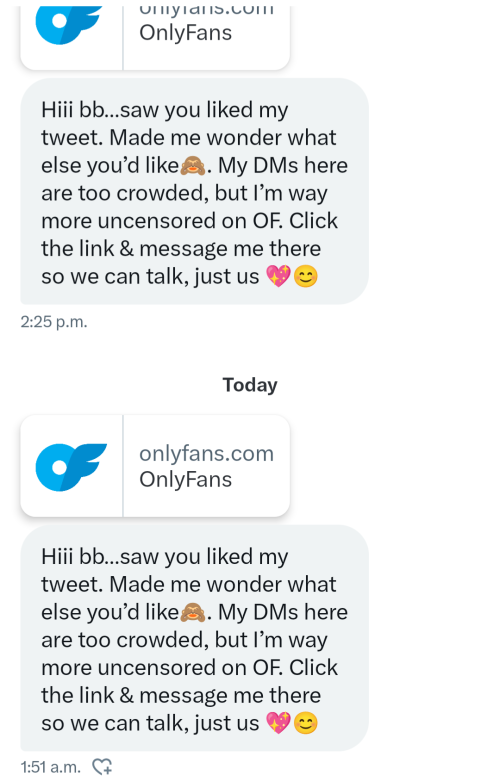Select the message bubble sent at 2:25 p.m.
The image size is (500, 781).
(x=194, y=191)
